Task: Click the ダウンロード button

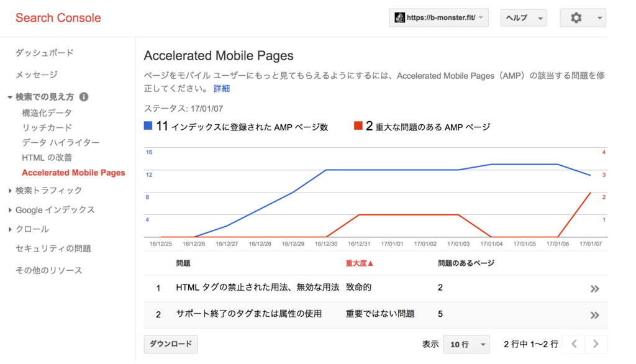Action: click(171, 344)
